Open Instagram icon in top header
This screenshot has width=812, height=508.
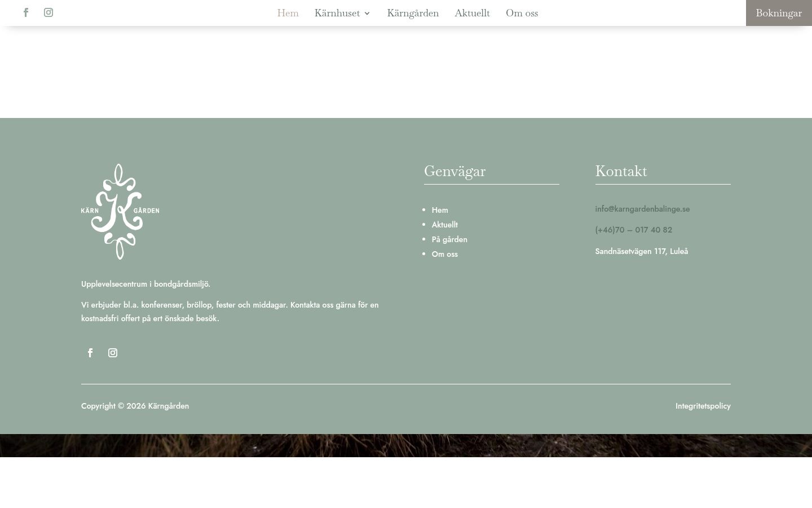48,12
